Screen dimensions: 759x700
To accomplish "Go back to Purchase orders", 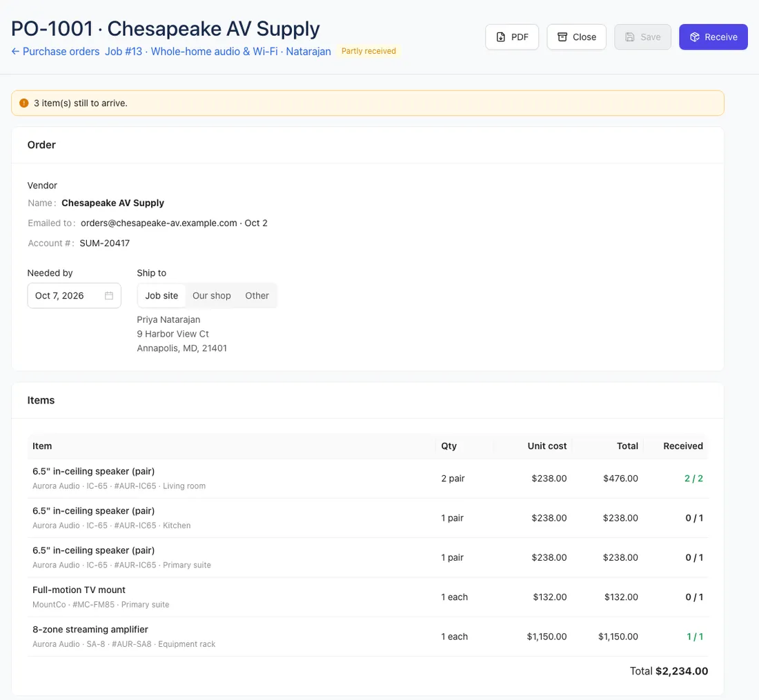I will (56, 51).
